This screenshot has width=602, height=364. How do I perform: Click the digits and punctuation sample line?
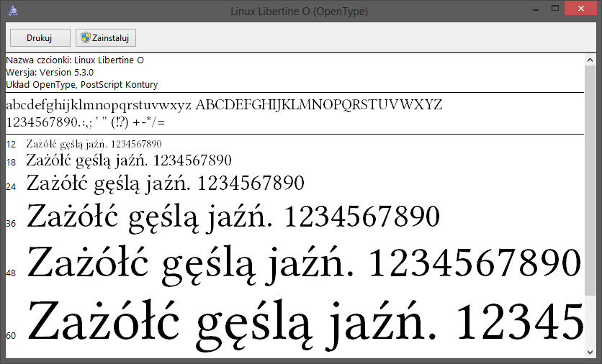pyautogui.click(x=86, y=122)
